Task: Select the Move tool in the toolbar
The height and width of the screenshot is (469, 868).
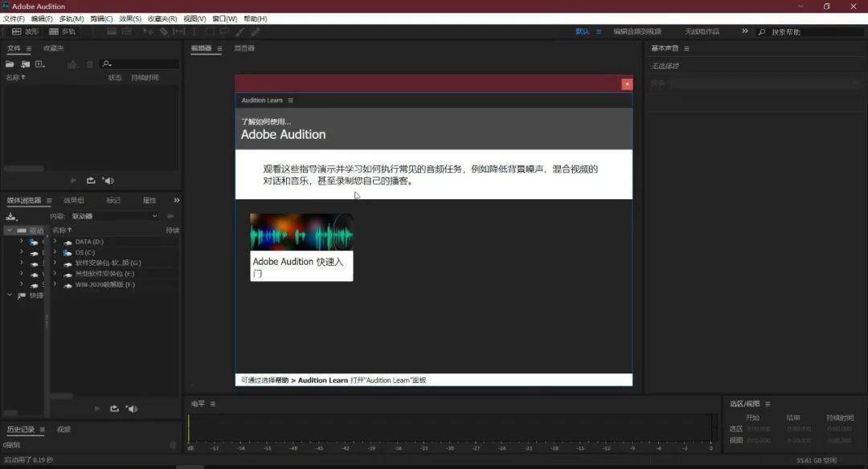Action: click(x=148, y=31)
